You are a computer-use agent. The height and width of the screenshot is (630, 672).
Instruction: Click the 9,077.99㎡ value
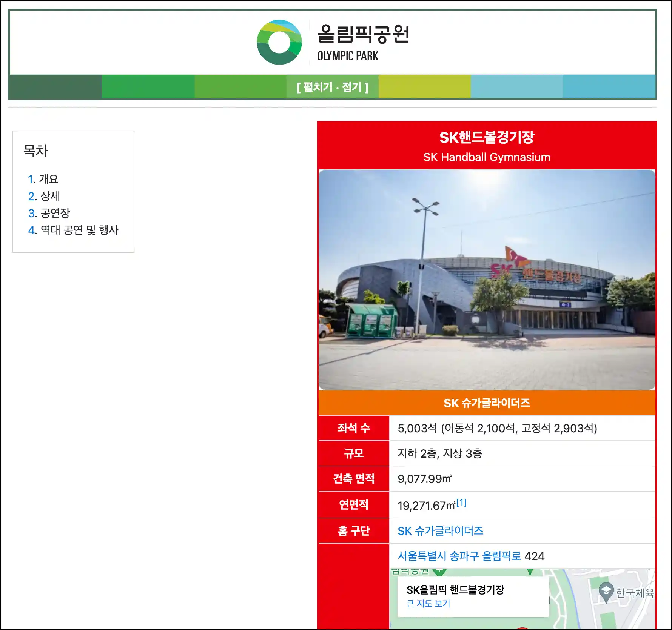pyautogui.click(x=424, y=479)
